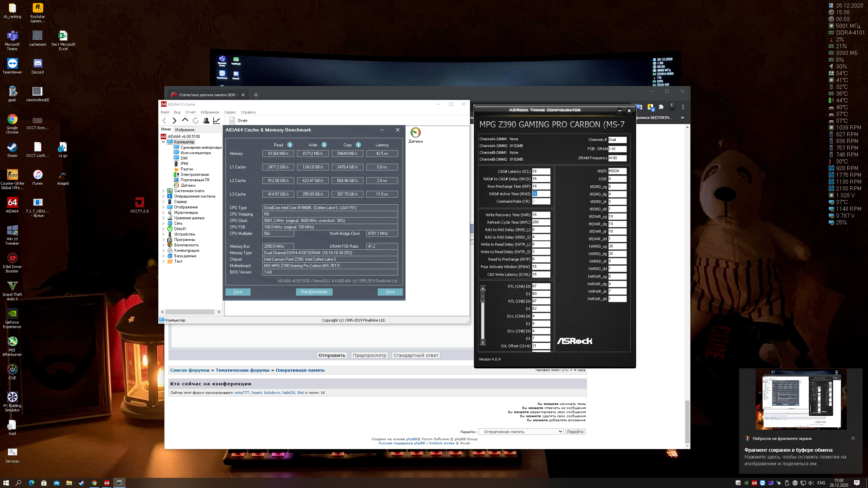Open taskbar search magnifier

19,483
